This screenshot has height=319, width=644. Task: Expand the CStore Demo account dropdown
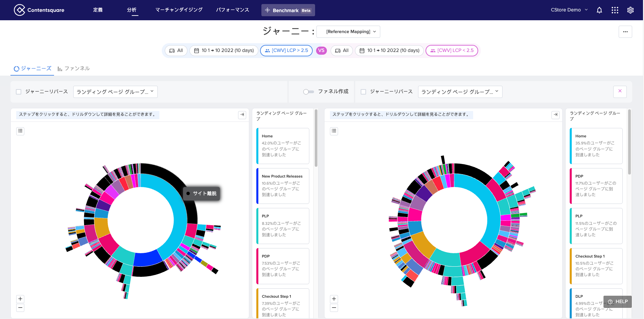(x=569, y=10)
